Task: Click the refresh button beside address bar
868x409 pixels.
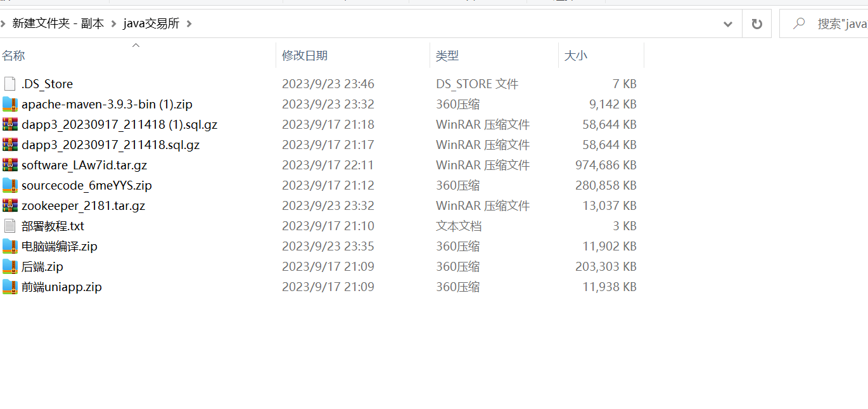Action: 756,24
